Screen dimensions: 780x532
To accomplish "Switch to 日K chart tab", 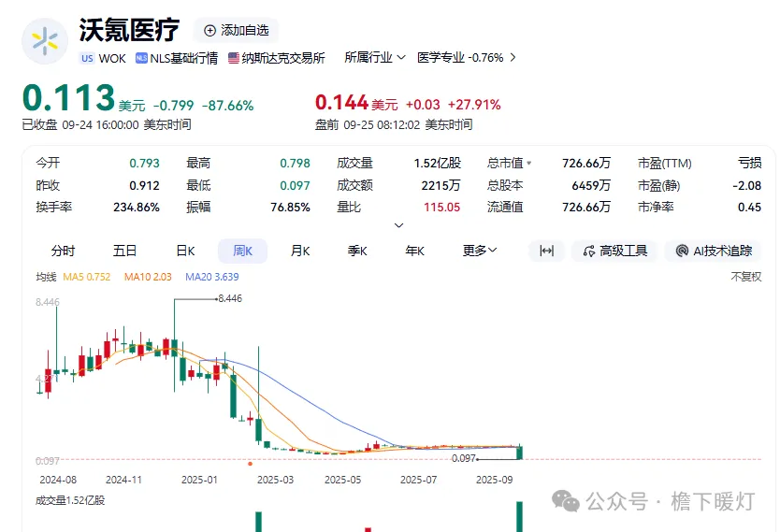I will 185,251.
